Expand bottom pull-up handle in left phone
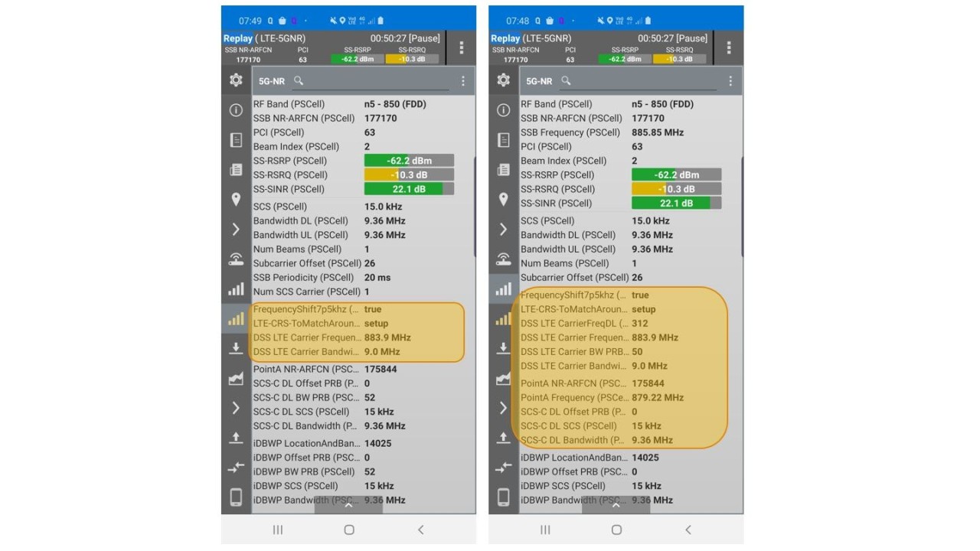980x551 pixels. pyautogui.click(x=348, y=504)
